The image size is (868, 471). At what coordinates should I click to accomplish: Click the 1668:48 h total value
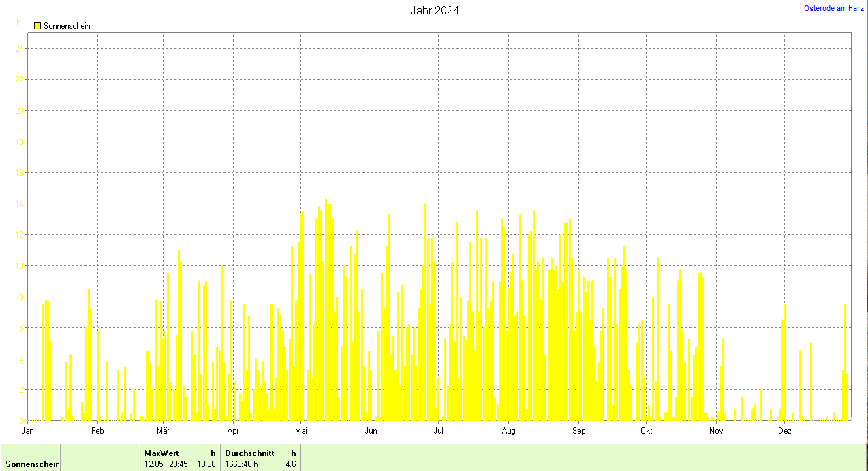241,464
